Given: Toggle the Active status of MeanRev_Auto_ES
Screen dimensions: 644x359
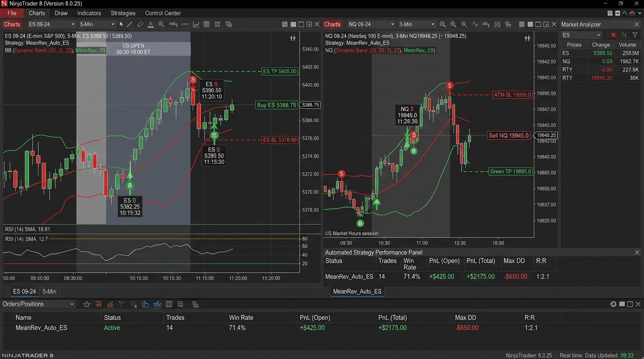Looking at the screenshot, I should click(112, 328).
